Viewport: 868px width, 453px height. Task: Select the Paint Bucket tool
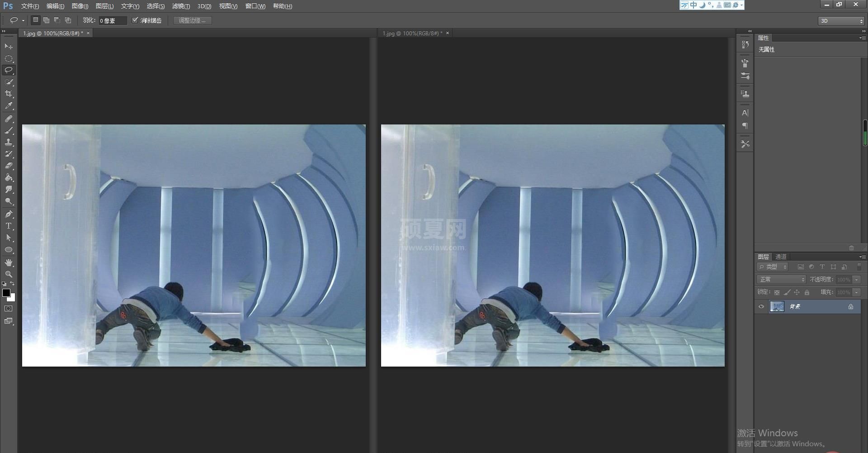(9, 177)
